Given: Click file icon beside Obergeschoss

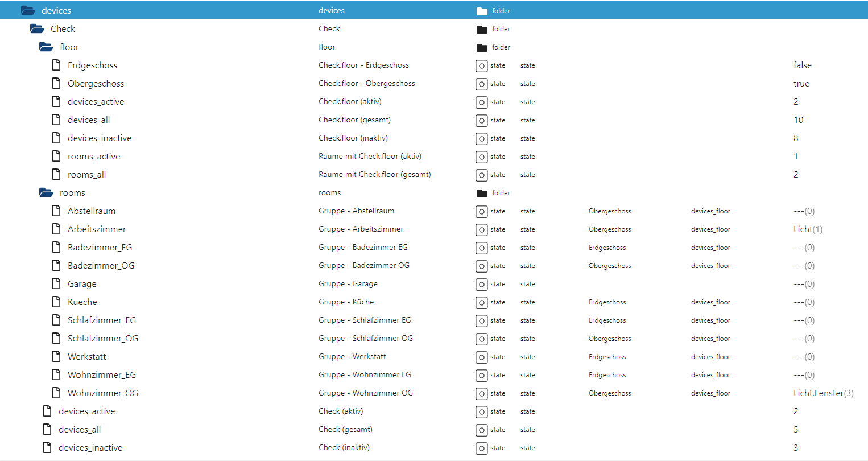Looking at the screenshot, I should pos(56,83).
